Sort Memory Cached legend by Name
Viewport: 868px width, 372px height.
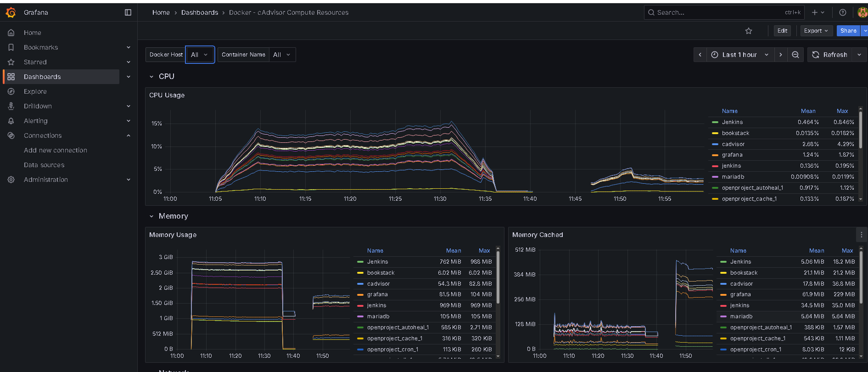[x=738, y=251]
